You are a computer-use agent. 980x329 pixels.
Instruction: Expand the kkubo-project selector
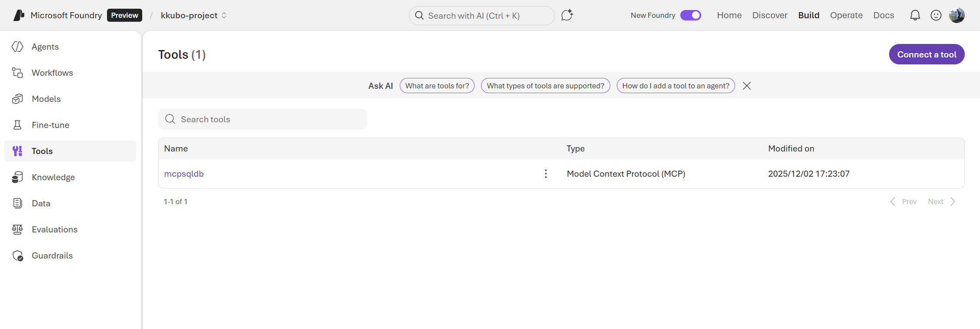pos(194,15)
